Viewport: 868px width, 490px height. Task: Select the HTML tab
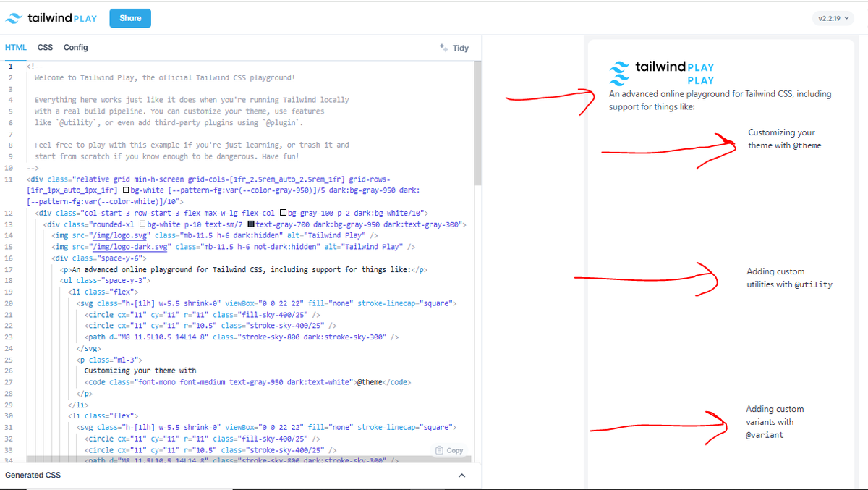tap(15, 47)
